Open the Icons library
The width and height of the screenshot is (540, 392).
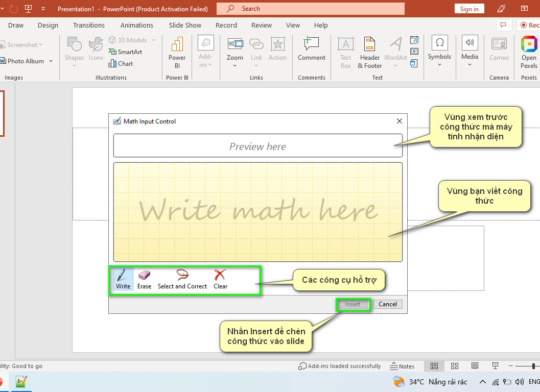pos(96,48)
